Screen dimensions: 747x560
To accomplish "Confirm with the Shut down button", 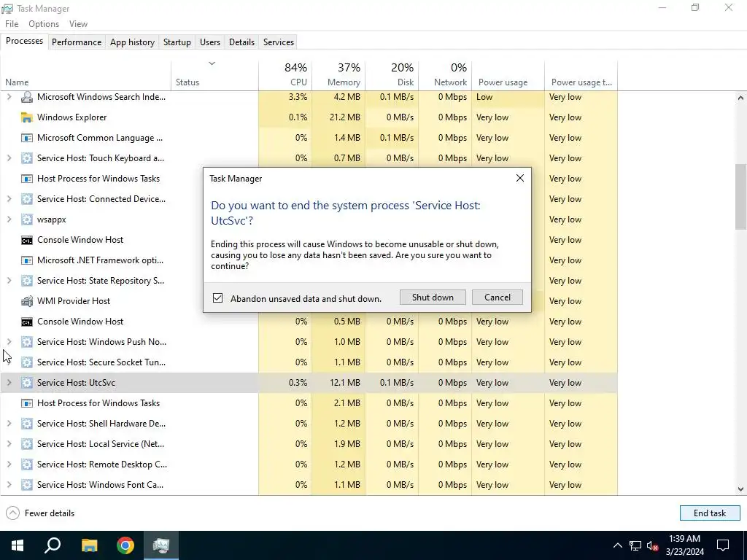I will [433, 297].
